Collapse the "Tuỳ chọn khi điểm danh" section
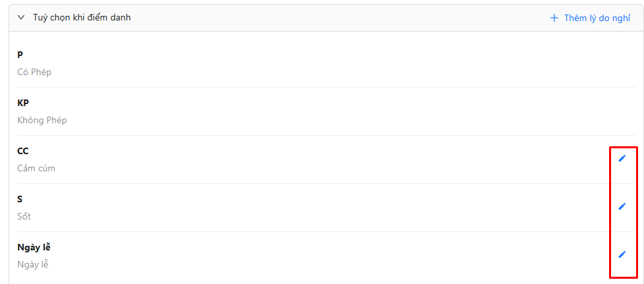 (21, 18)
